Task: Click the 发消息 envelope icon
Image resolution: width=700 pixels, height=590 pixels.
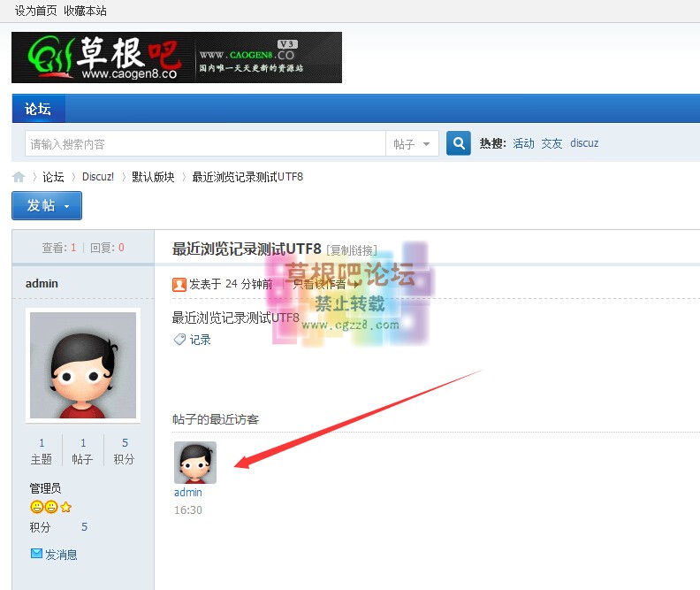Action: (36, 554)
